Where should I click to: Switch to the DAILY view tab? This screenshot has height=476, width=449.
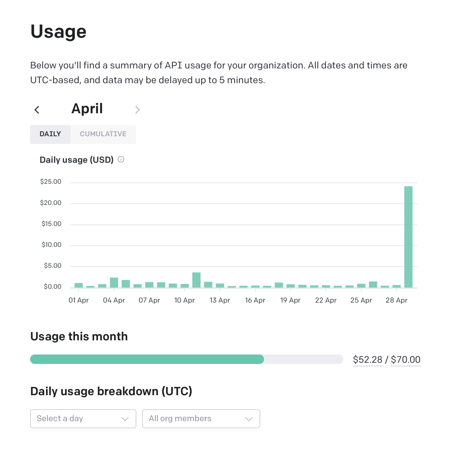(50, 134)
